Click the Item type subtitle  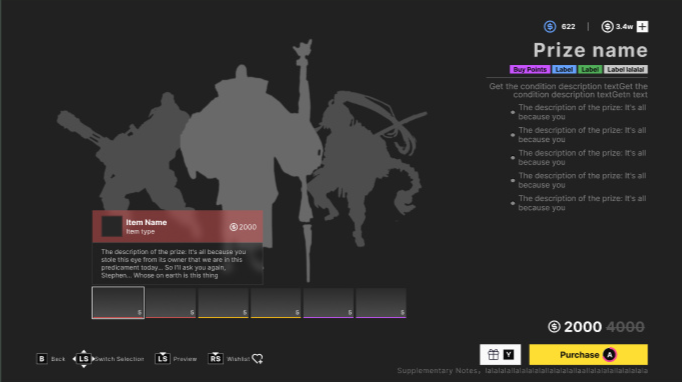tap(140, 231)
